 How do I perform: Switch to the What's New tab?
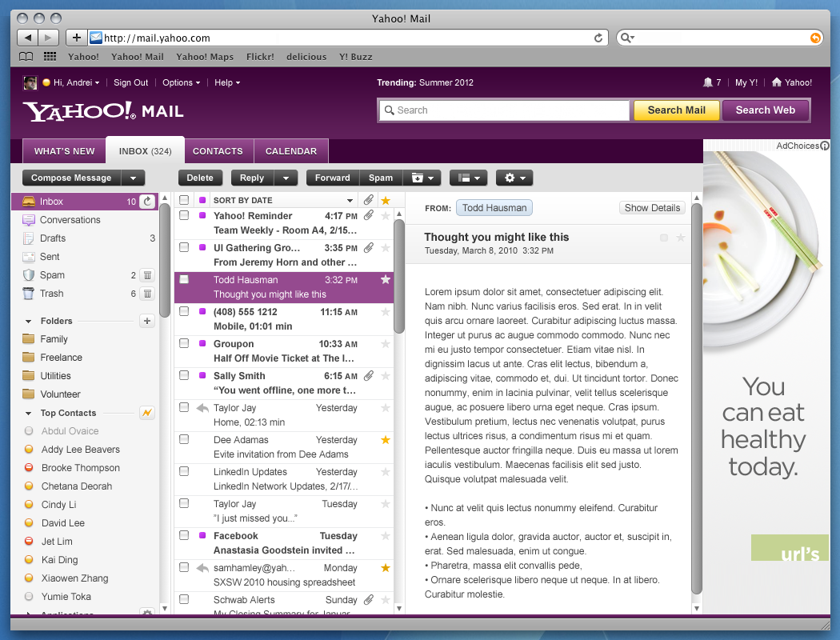pyautogui.click(x=64, y=151)
